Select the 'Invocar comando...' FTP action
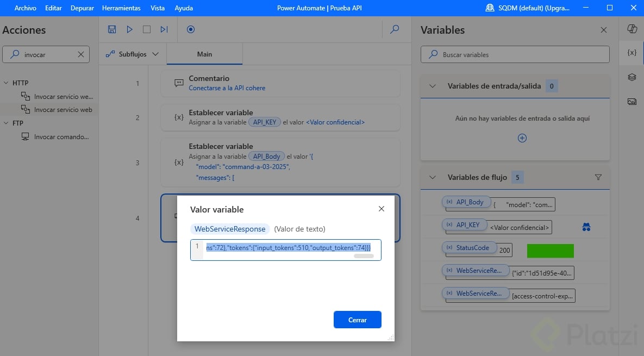 (55, 137)
